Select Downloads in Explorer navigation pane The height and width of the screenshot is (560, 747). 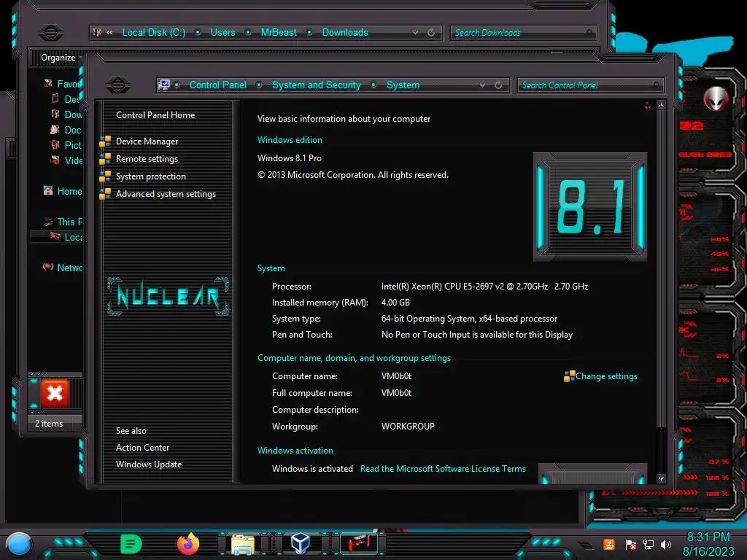pyautogui.click(x=73, y=114)
